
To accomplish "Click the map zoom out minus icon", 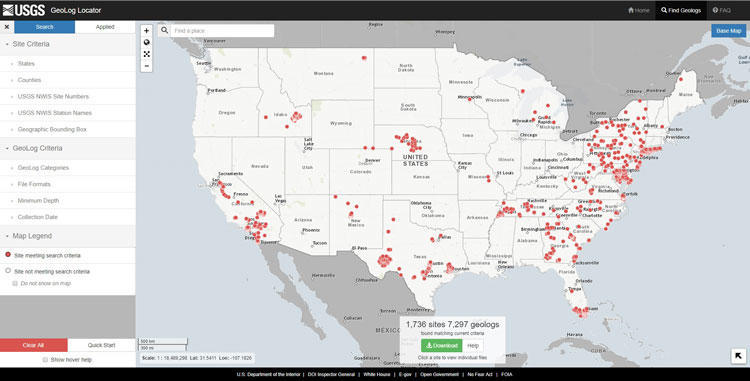I will [x=146, y=66].
